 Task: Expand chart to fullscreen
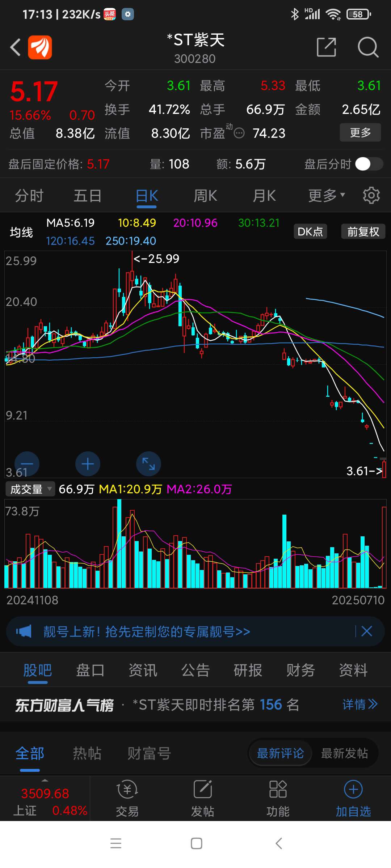[148, 464]
